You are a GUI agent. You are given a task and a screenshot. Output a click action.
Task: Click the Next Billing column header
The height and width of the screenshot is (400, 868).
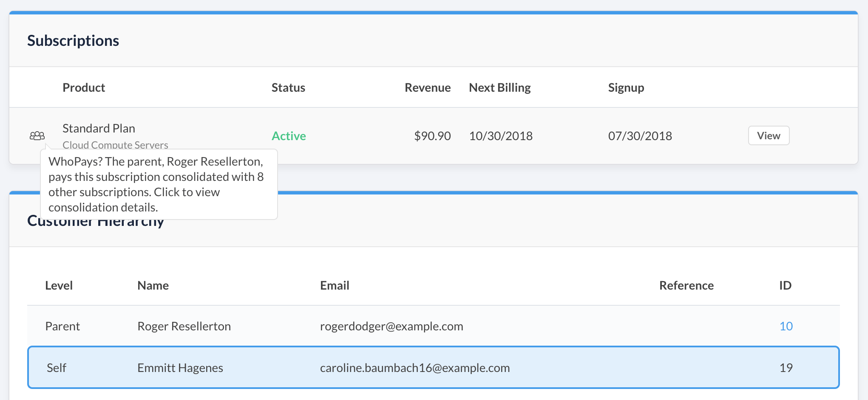(x=499, y=87)
